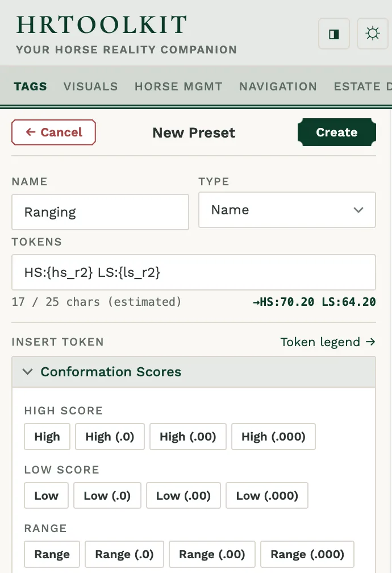Image resolution: width=392 pixels, height=573 pixels.
Task: Click the Create button
Action: coord(337,132)
